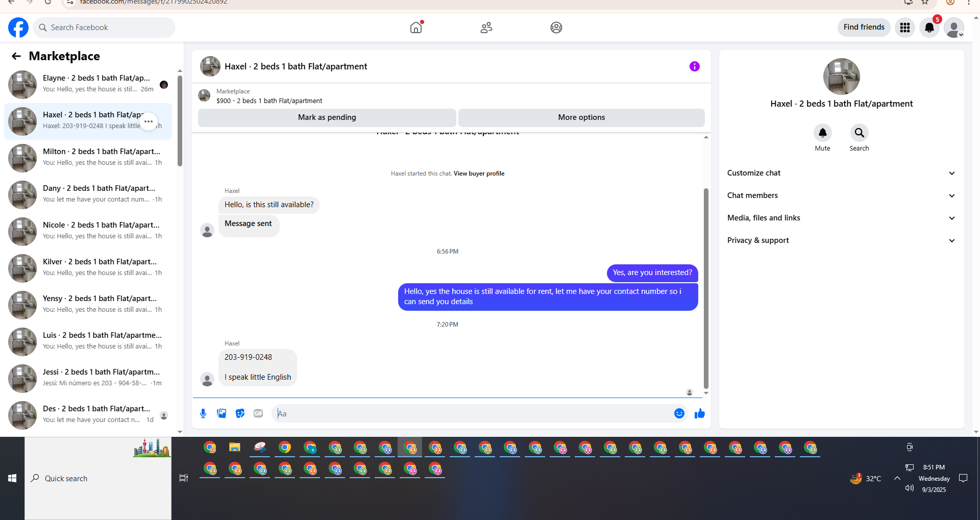Click the Windows Quick search box
The width and height of the screenshot is (980, 520).
(x=98, y=478)
